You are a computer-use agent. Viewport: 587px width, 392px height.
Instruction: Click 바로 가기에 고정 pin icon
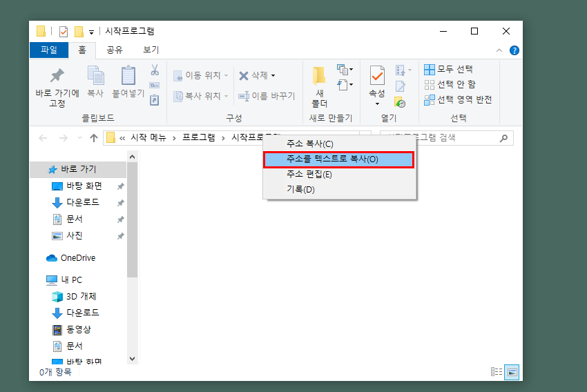57,76
